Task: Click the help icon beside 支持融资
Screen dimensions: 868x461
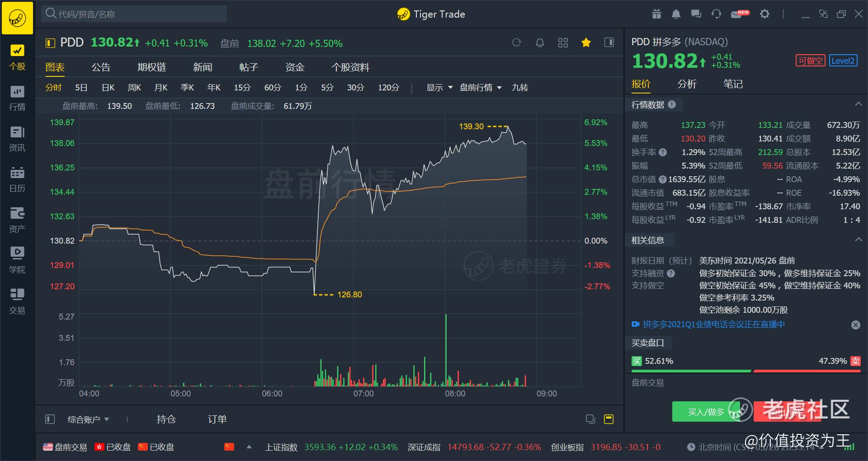Action: coord(671,273)
